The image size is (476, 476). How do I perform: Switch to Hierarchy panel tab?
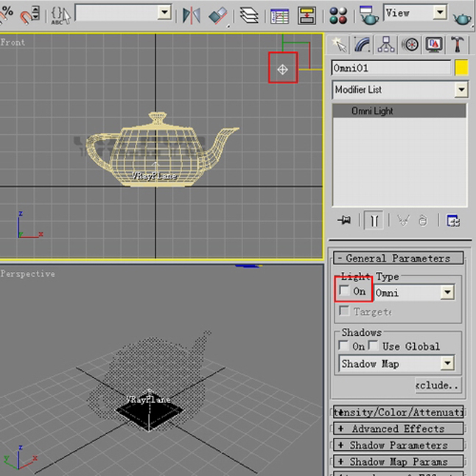(x=386, y=45)
